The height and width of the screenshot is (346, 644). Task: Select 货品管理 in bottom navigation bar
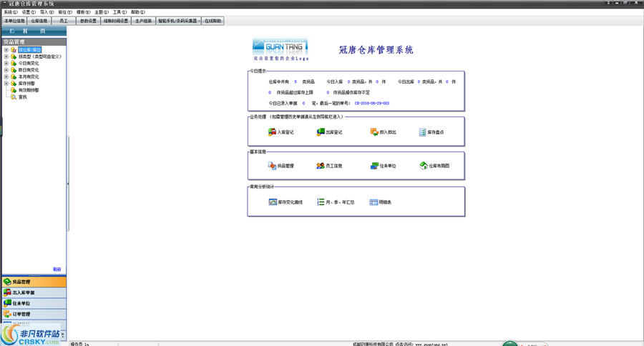(34, 282)
